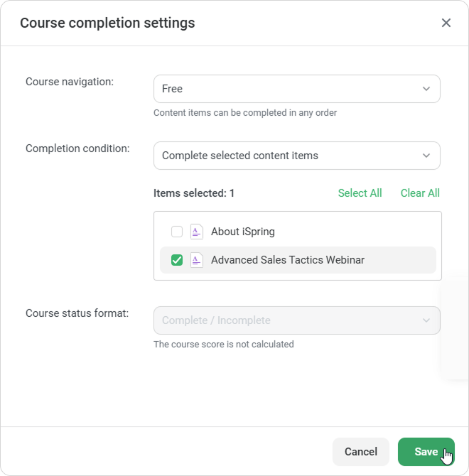Open the Course status format dropdown
Image resolution: width=469 pixels, height=476 pixels.
[x=296, y=320]
